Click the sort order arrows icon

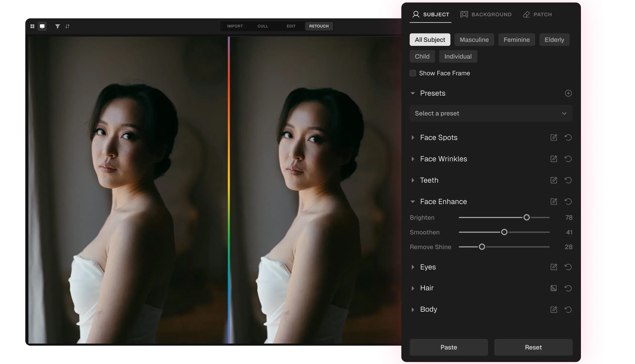67,26
